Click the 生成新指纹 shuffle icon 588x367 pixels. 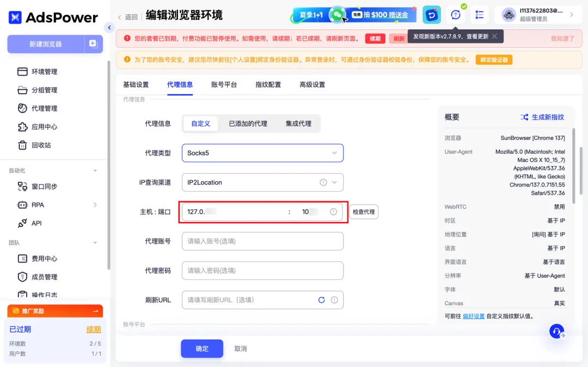524,117
